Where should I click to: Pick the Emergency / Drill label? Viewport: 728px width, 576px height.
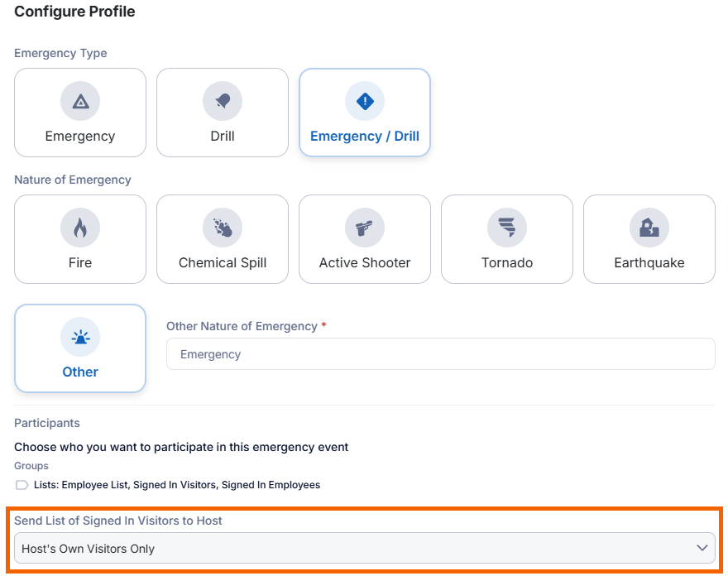365,136
